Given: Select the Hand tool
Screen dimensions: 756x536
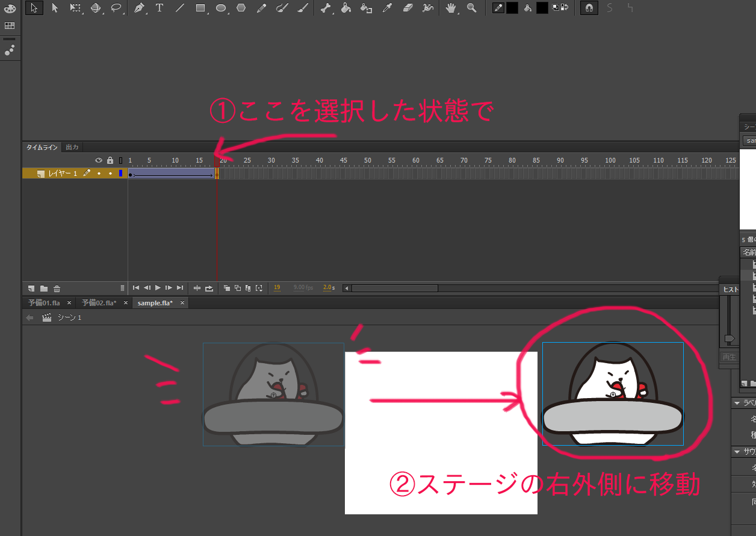Looking at the screenshot, I should [451, 8].
